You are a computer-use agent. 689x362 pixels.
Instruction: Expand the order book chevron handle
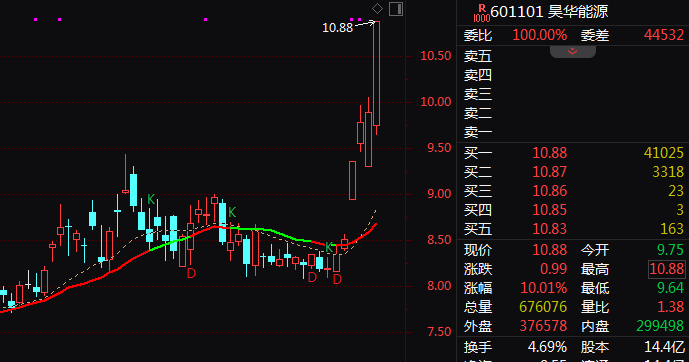pos(573,52)
